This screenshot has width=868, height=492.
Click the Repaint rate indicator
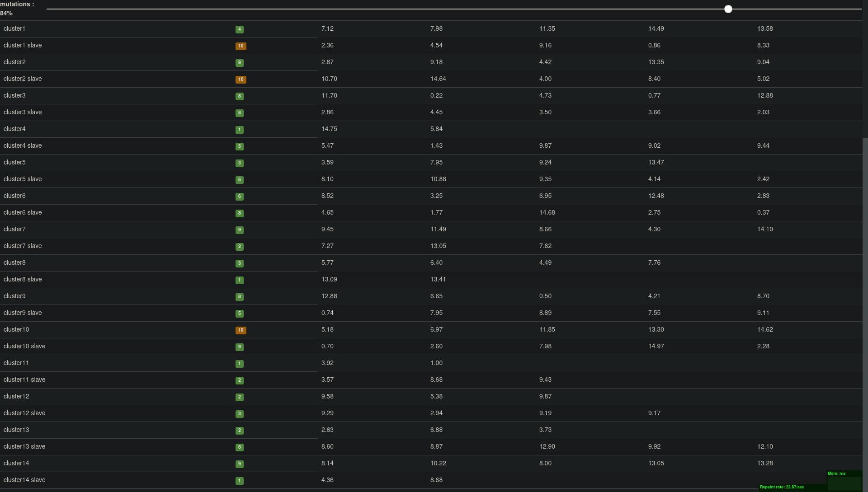[x=782, y=487]
